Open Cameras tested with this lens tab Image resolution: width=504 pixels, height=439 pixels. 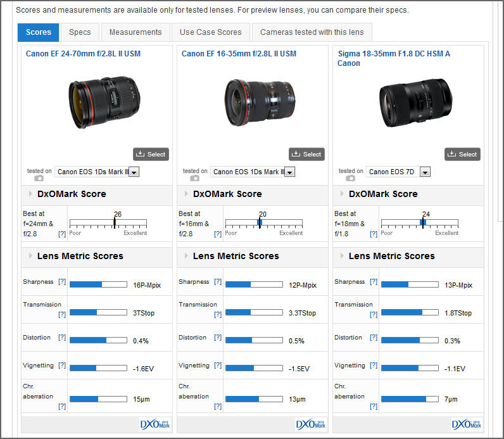click(312, 32)
